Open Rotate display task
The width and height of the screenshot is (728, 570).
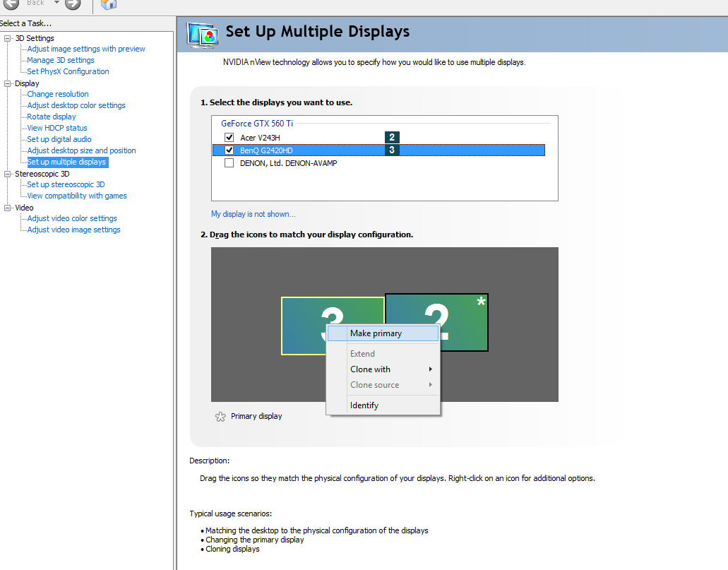[x=51, y=117]
